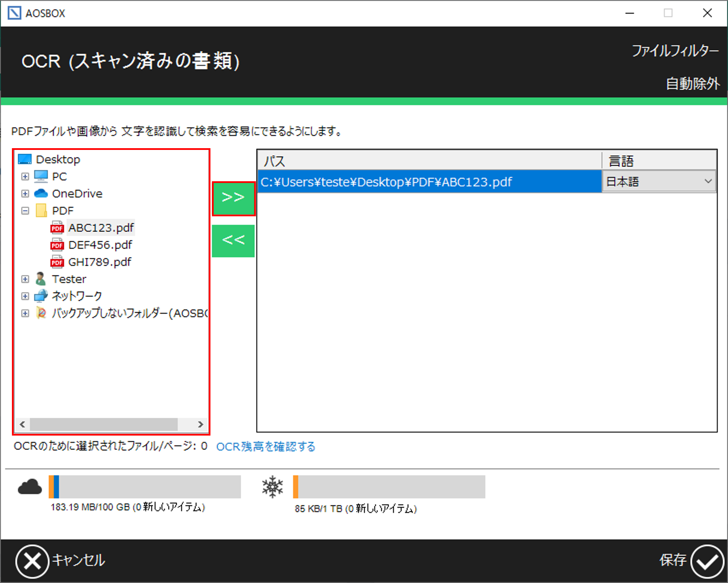Close the AOSBOX window
The image size is (728, 583).
[x=707, y=13]
